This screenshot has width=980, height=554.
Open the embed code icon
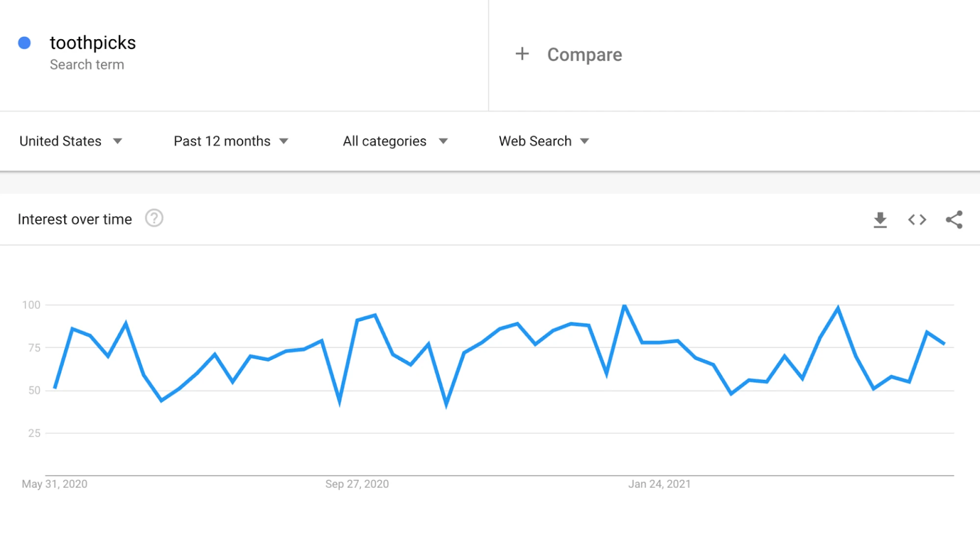pos(917,219)
